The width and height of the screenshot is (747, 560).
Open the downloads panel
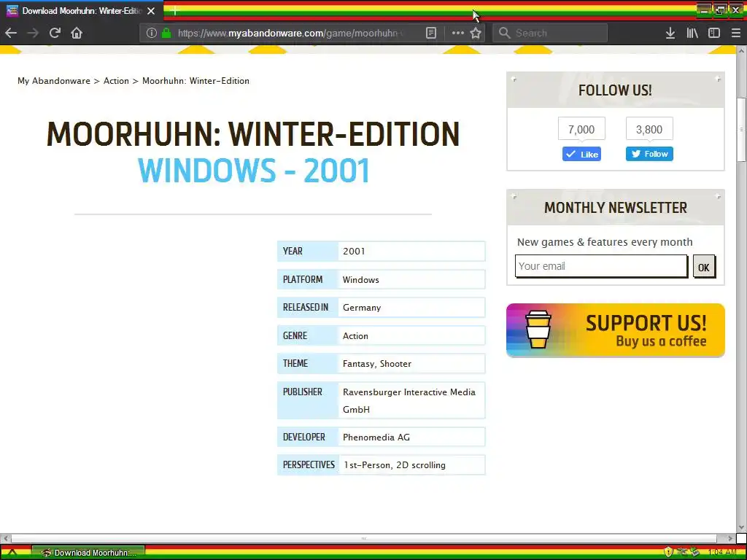670,33
